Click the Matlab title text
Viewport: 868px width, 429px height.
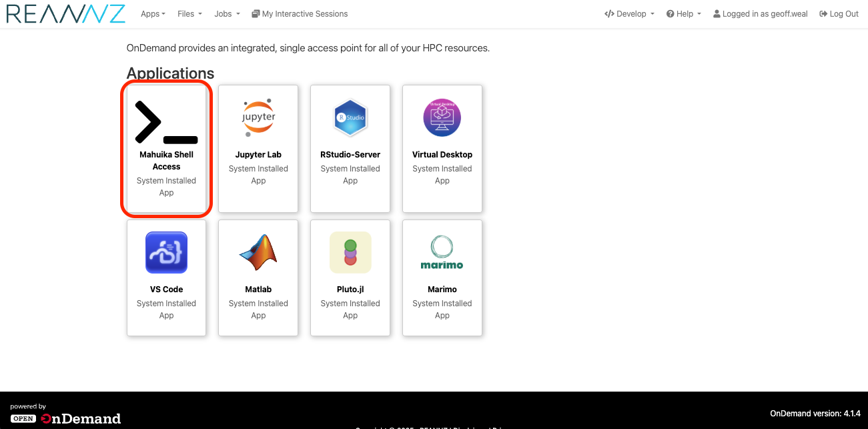[258, 290]
